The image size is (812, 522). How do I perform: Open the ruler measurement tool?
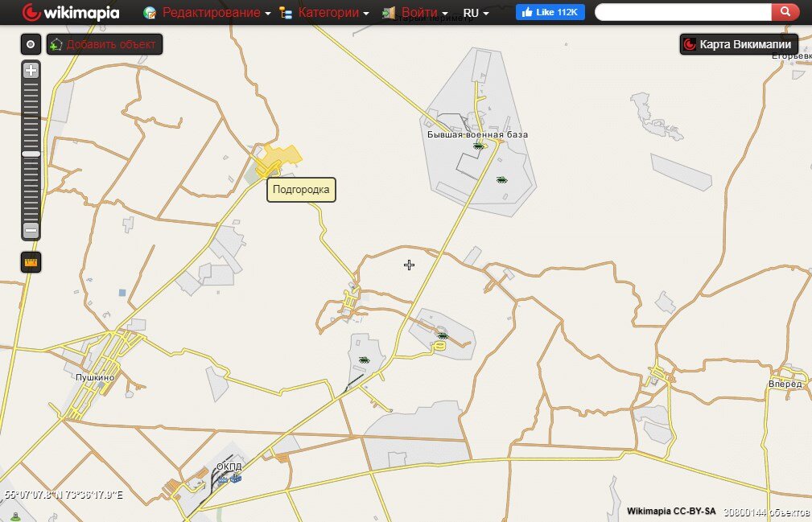[x=31, y=262]
